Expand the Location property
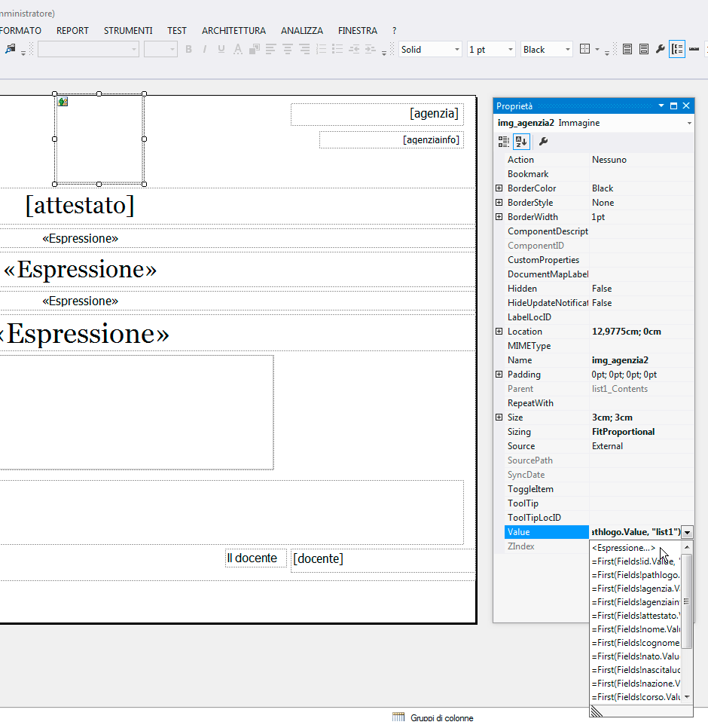The height and width of the screenshot is (728, 708). [499, 332]
